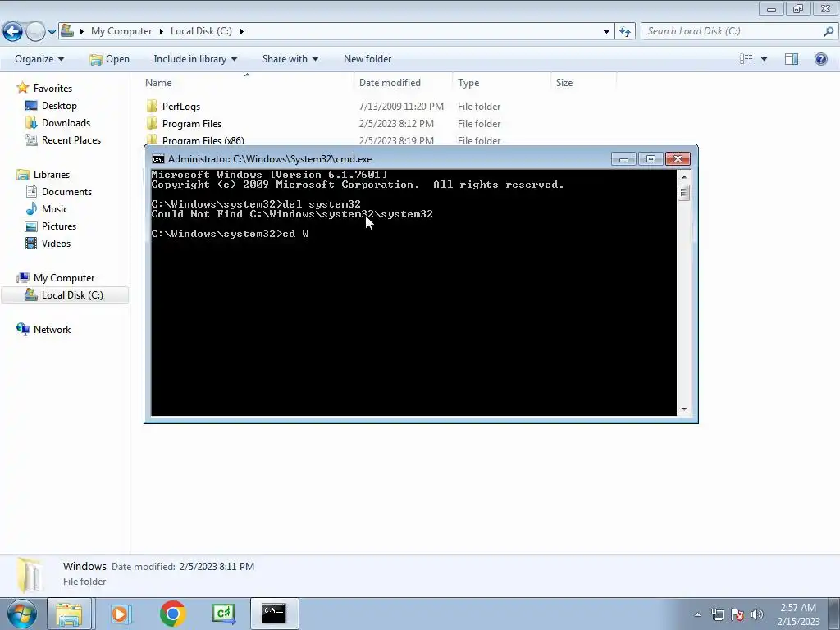The width and height of the screenshot is (840, 630).
Task: Open the Documents library
Action: tap(66, 191)
